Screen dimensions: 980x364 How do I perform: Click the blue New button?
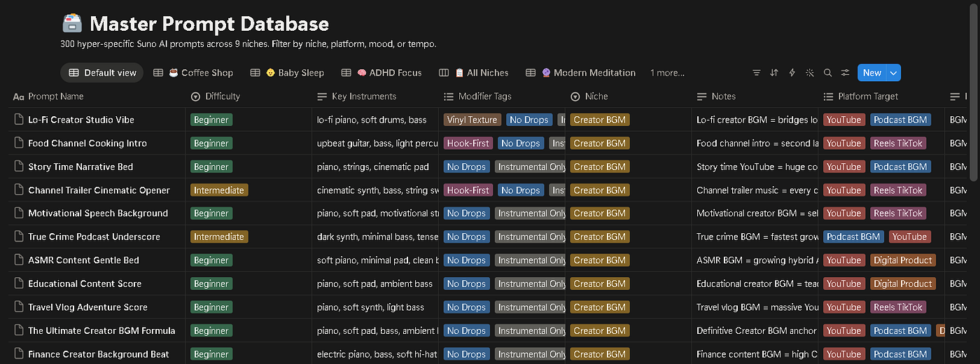(872, 73)
